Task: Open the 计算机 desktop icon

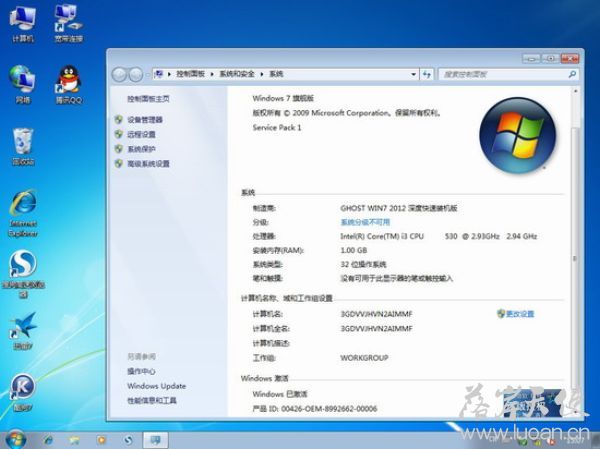Action: (x=23, y=24)
